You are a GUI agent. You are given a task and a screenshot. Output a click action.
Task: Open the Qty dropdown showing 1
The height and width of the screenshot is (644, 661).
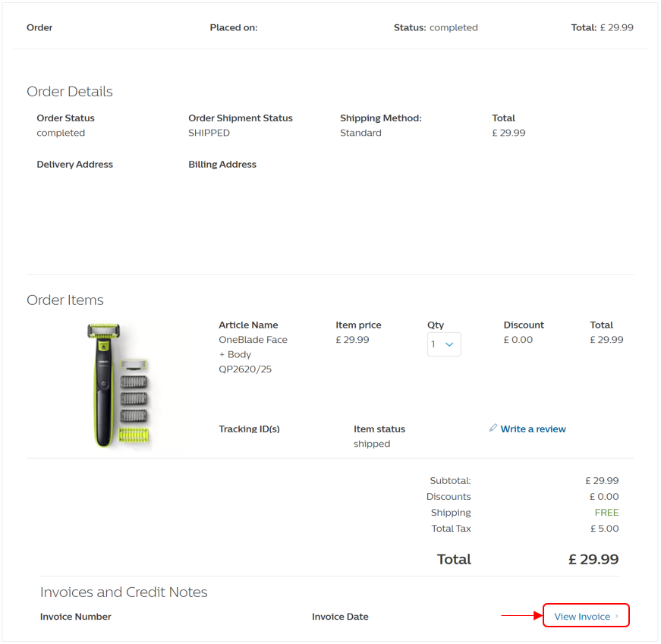[x=443, y=344]
